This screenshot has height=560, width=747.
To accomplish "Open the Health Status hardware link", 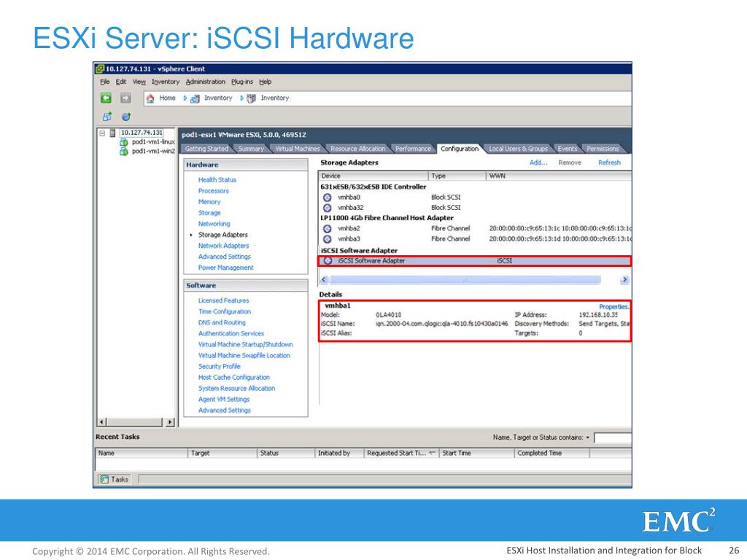I will pos(217,179).
